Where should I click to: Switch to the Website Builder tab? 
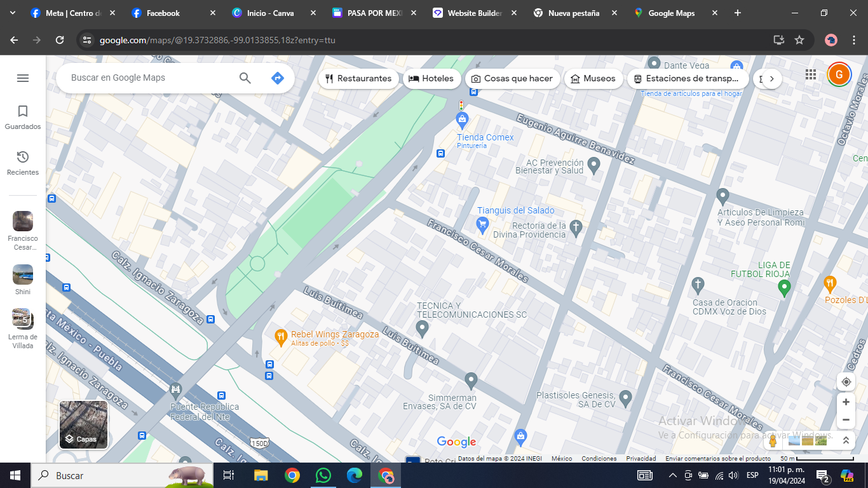474,13
